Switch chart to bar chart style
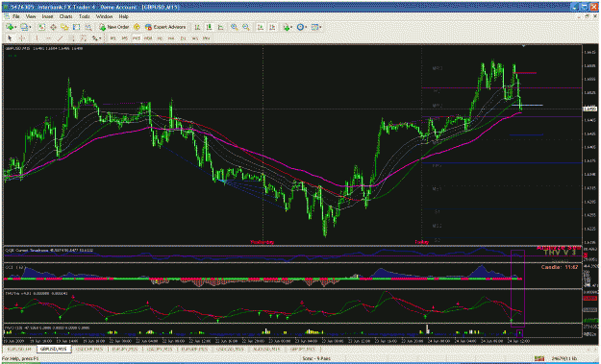Screen dimensions: 601x364 pyautogui.click(x=197, y=27)
